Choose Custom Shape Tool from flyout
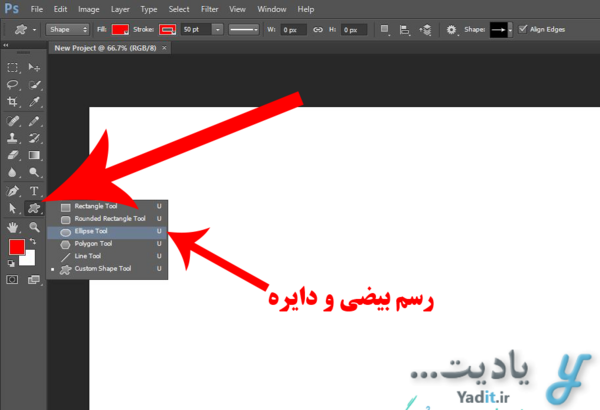 108,269
